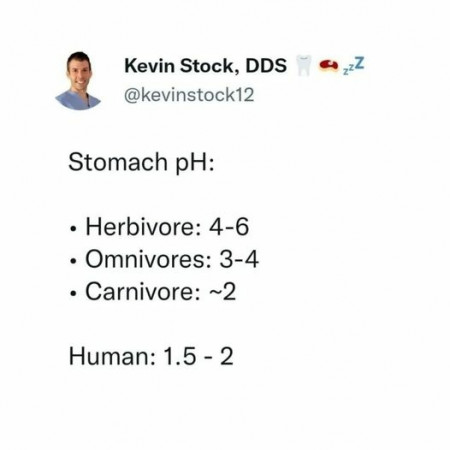This screenshot has height=450, width=450.
Task: Select the bullet before Carnivore
Action: (73, 294)
